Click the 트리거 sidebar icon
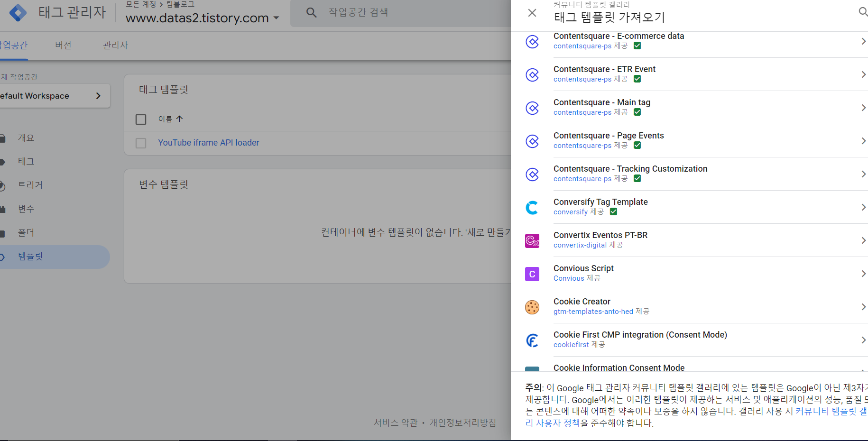This screenshot has height=441, width=868. point(2,186)
